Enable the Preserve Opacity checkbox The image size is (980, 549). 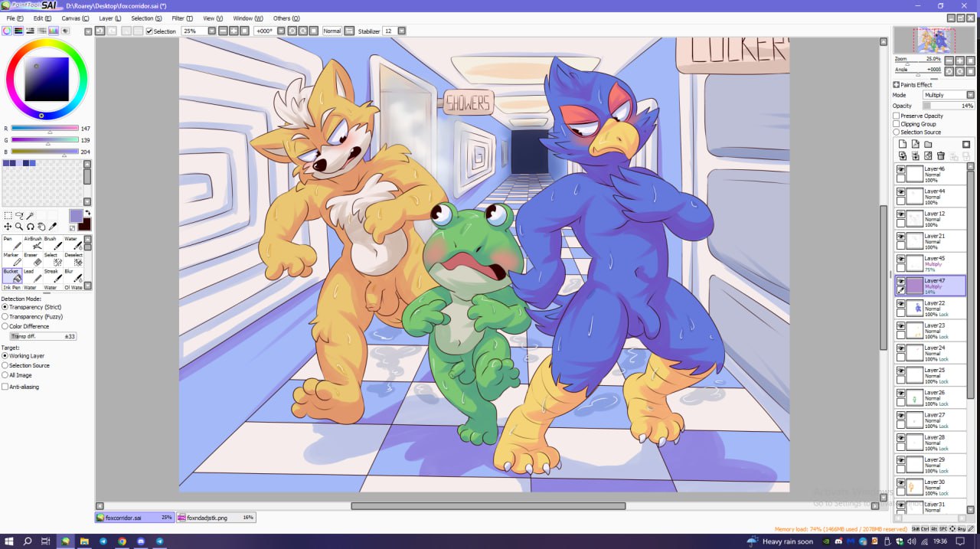(x=897, y=116)
